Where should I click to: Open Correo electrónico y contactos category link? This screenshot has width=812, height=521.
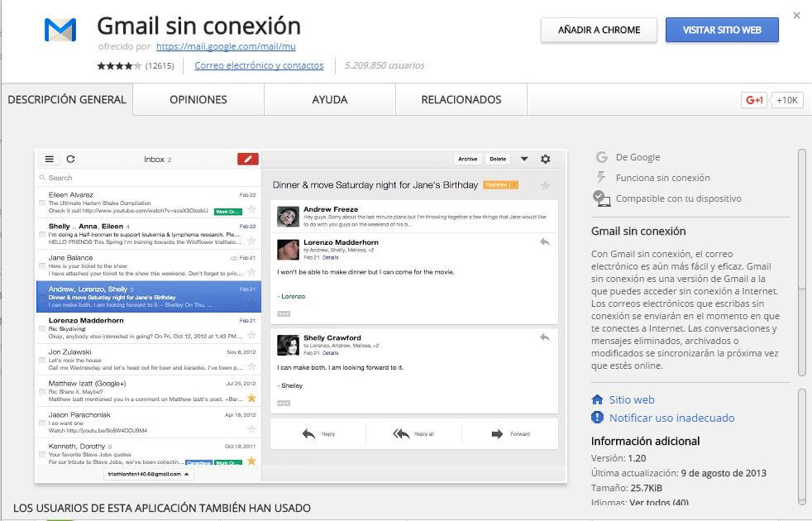(259, 65)
